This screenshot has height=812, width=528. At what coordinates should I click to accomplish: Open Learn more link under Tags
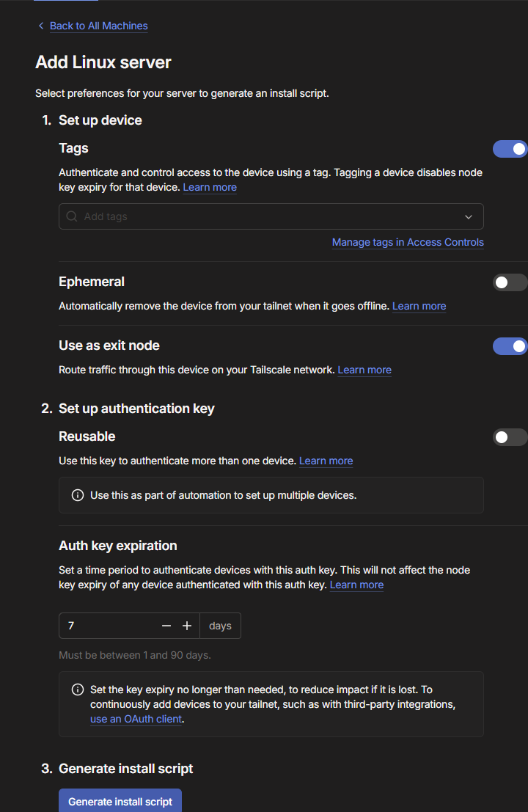pos(210,188)
